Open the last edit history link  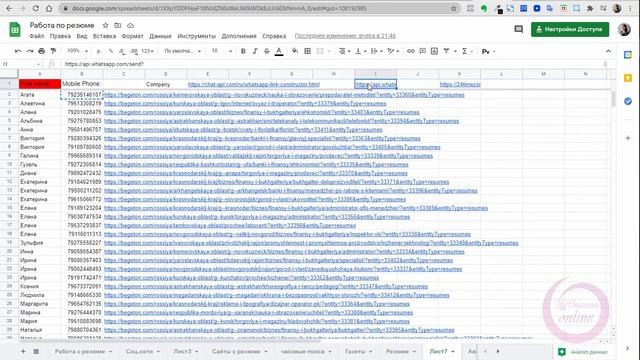[x=345, y=36]
